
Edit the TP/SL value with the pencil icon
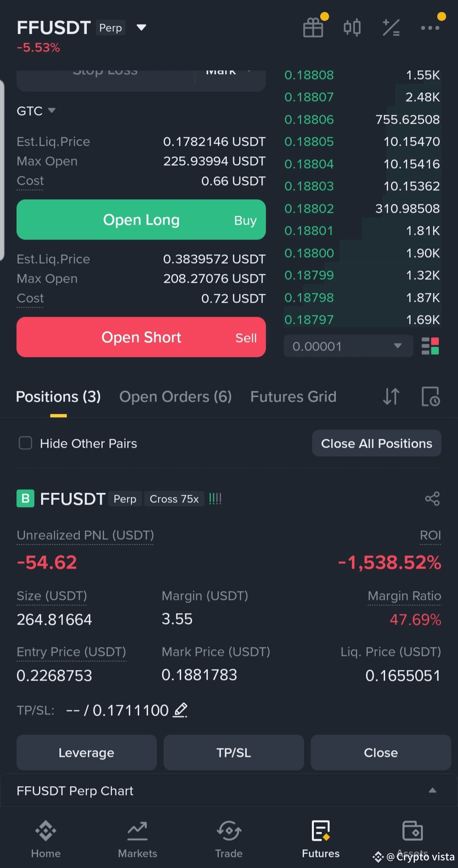click(x=180, y=710)
